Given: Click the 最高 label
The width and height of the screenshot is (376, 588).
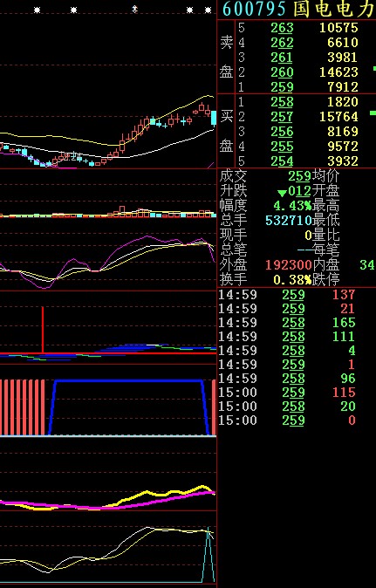Looking at the screenshot, I should point(325,206).
